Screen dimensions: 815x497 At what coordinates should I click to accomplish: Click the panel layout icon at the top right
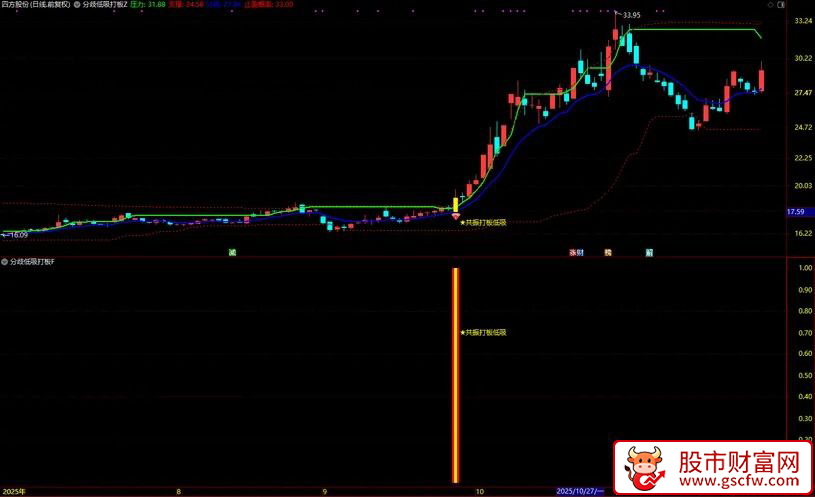click(x=781, y=4)
